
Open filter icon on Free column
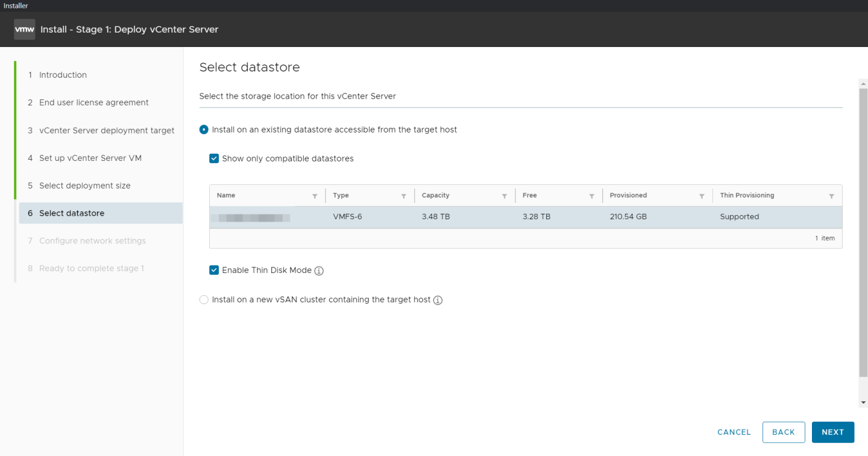click(x=592, y=196)
